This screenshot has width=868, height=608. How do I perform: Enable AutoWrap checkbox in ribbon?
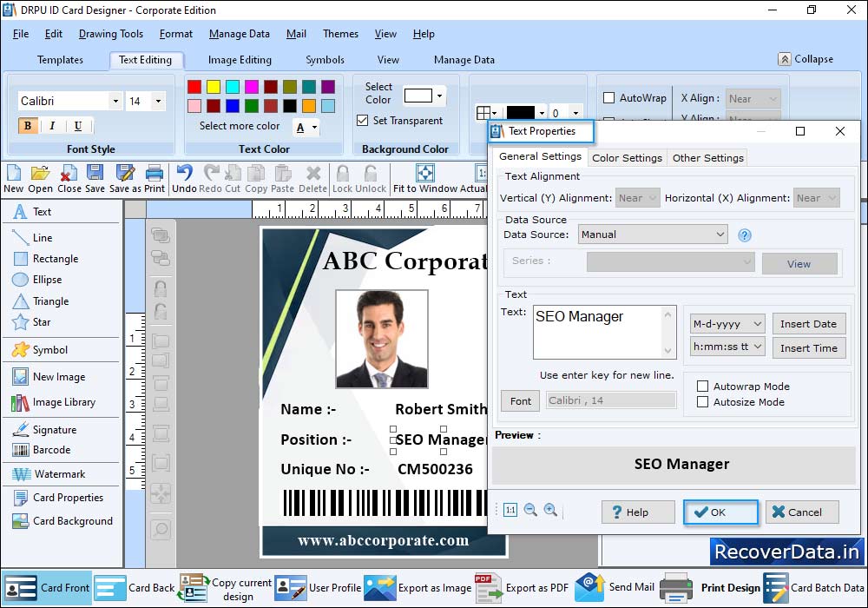(x=609, y=98)
